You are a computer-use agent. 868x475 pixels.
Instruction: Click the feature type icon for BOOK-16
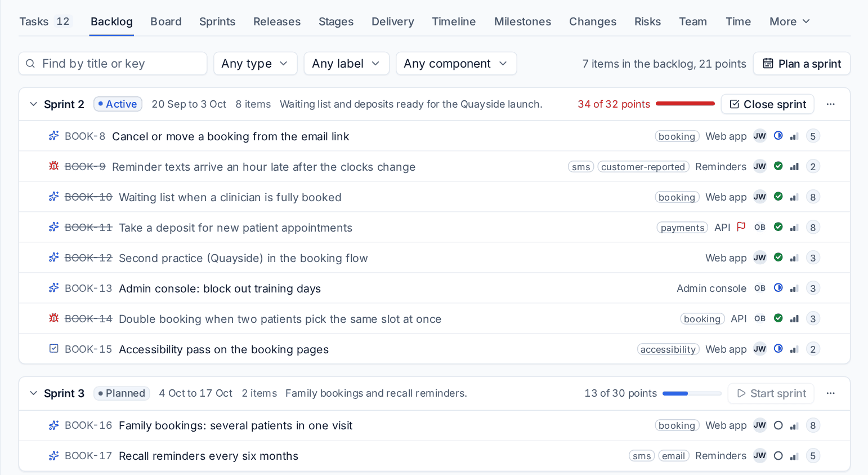[x=53, y=425]
